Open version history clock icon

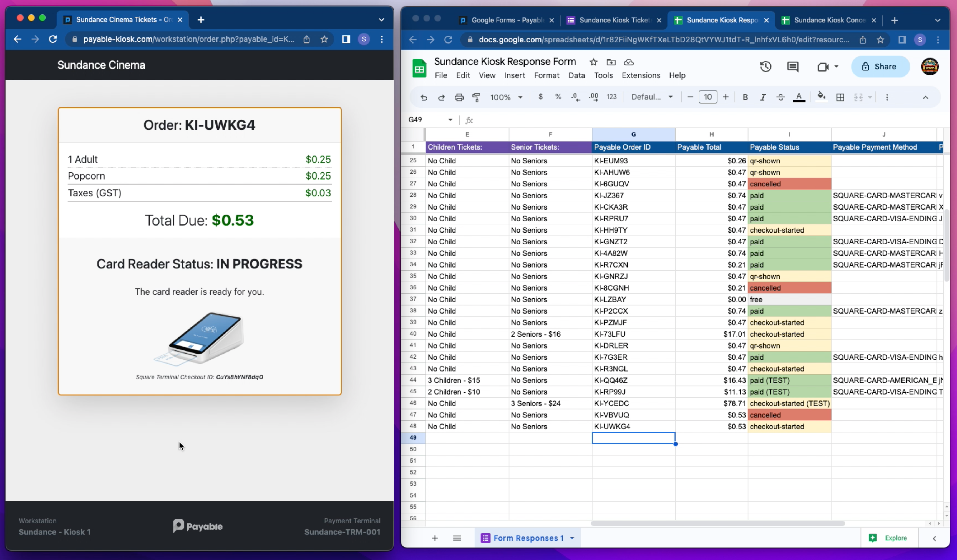765,67
